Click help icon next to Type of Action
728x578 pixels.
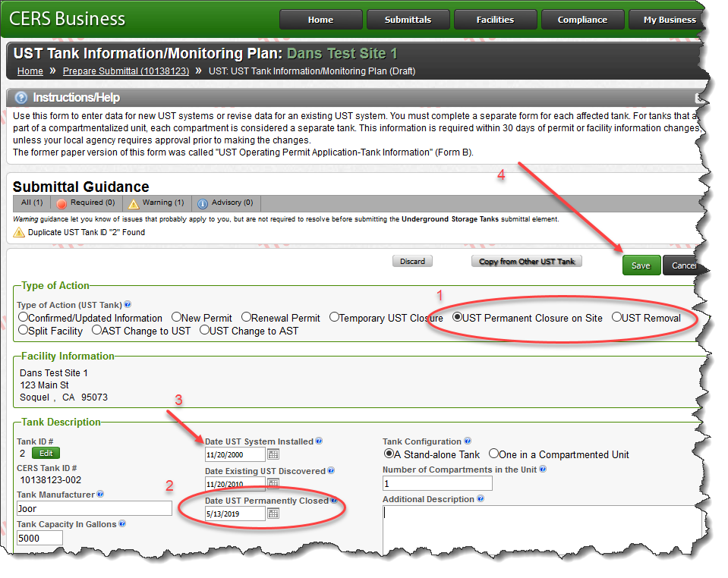[128, 304]
